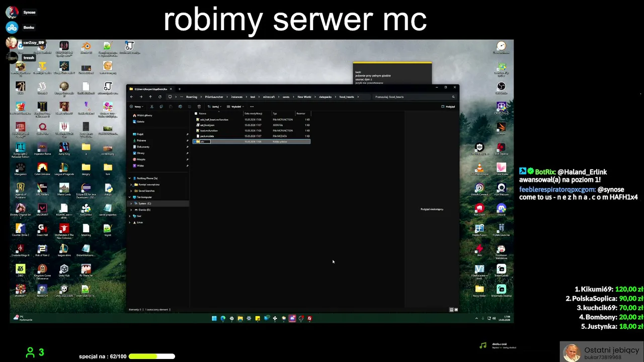The height and width of the screenshot is (362, 644).
Task: Switch to details view at Explorer bottom-right
Action: pos(451,310)
